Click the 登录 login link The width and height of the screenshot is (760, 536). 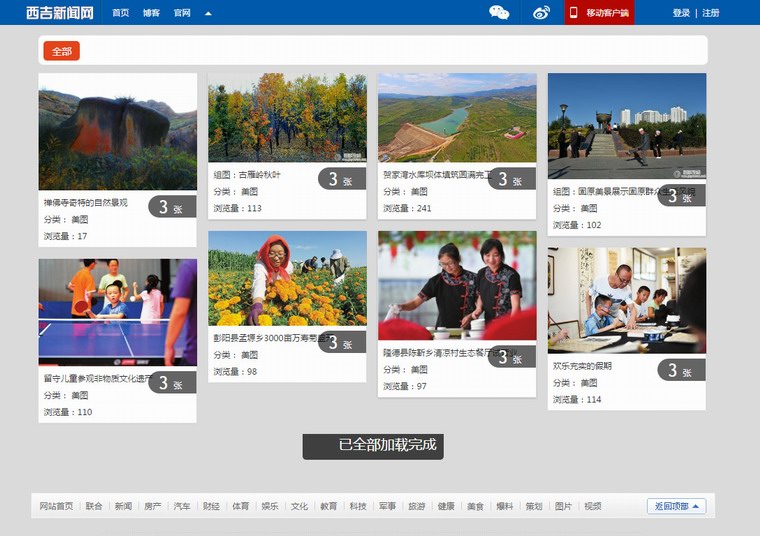681,13
